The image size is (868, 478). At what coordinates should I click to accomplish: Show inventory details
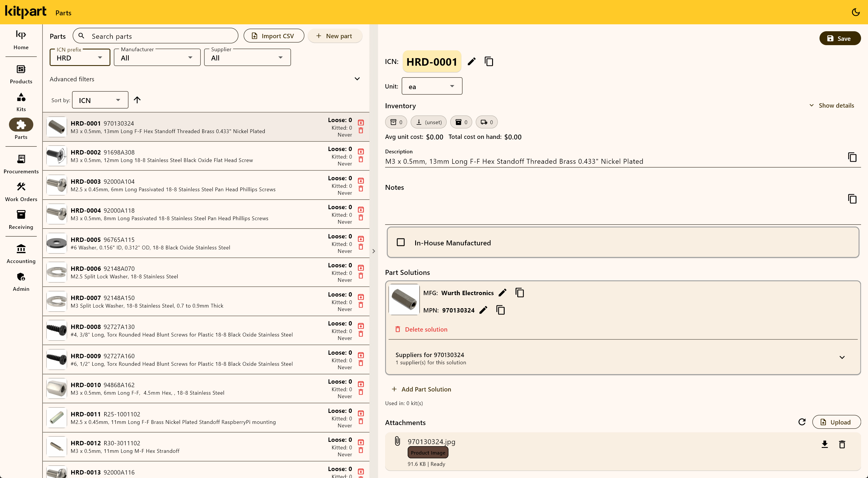click(832, 105)
